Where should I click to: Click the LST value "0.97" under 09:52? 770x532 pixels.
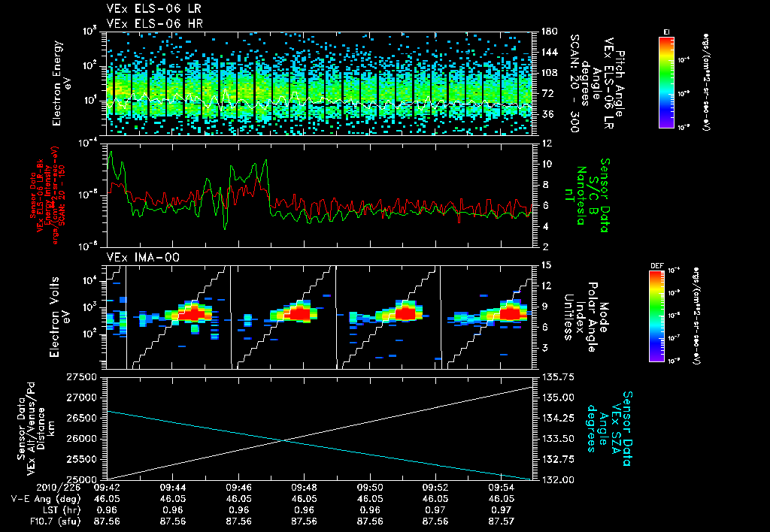(x=435, y=510)
